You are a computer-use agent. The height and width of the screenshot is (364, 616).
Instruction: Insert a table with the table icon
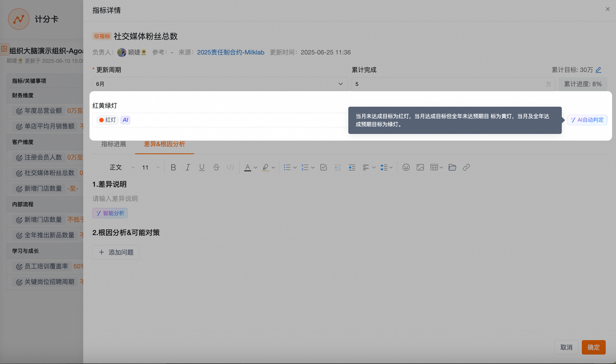[434, 167]
